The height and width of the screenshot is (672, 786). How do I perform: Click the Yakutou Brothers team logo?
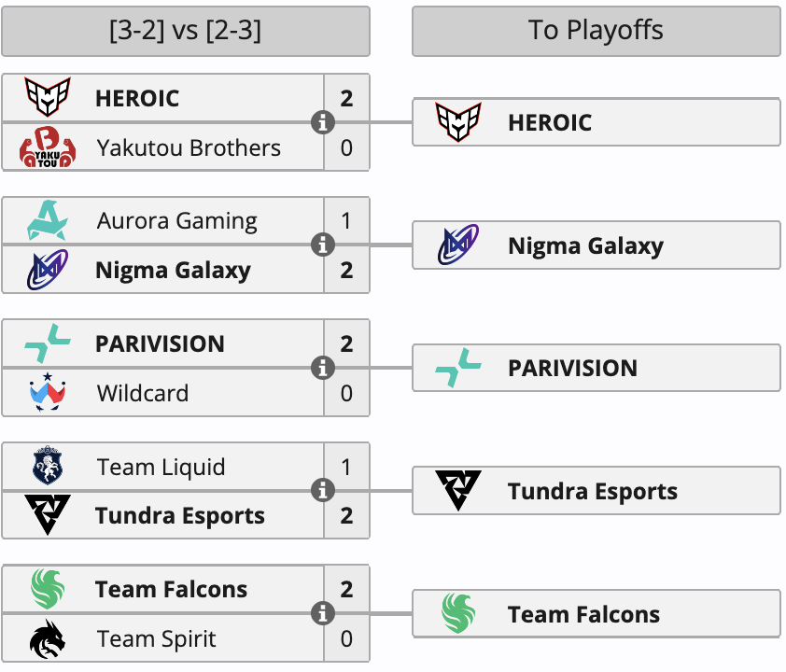(48, 147)
